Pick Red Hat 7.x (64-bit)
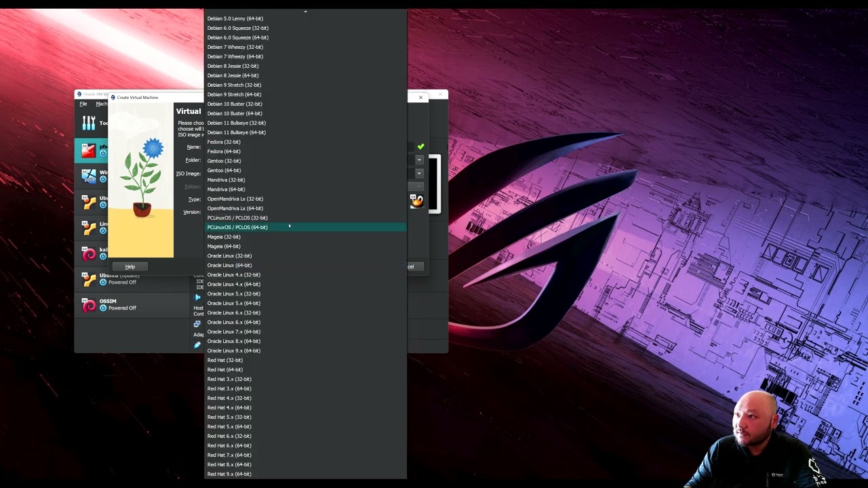 pos(305,455)
